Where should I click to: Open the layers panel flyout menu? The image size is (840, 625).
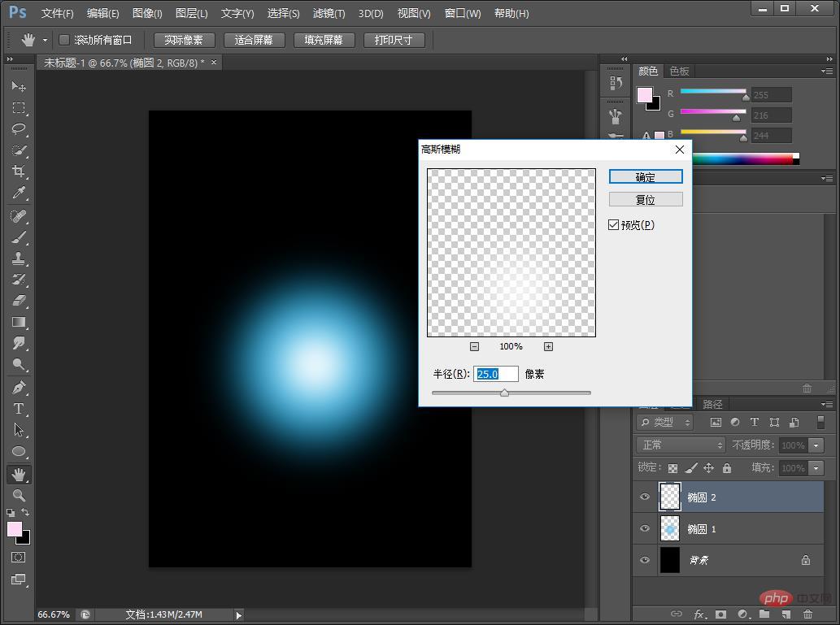pyautogui.click(x=827, y=405)
